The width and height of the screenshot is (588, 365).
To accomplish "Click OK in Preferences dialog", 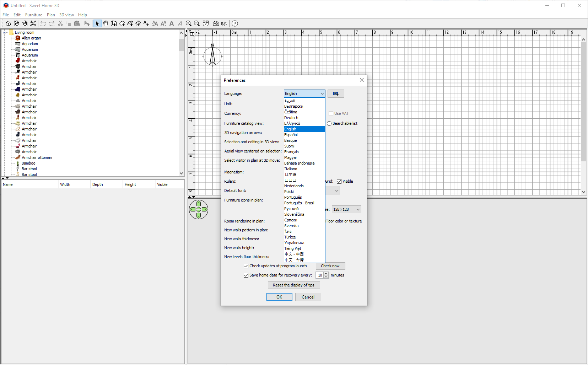I will 279,297.
